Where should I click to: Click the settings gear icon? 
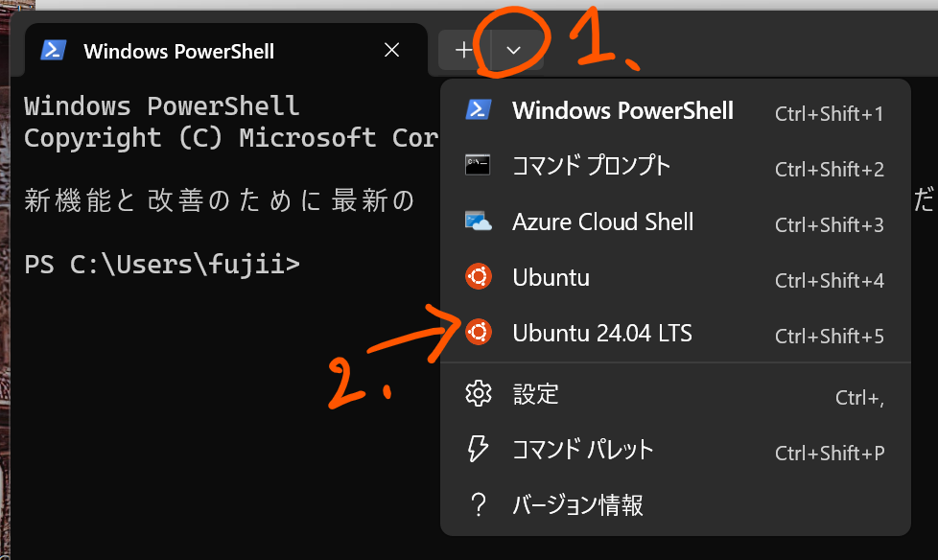point(478,393)
